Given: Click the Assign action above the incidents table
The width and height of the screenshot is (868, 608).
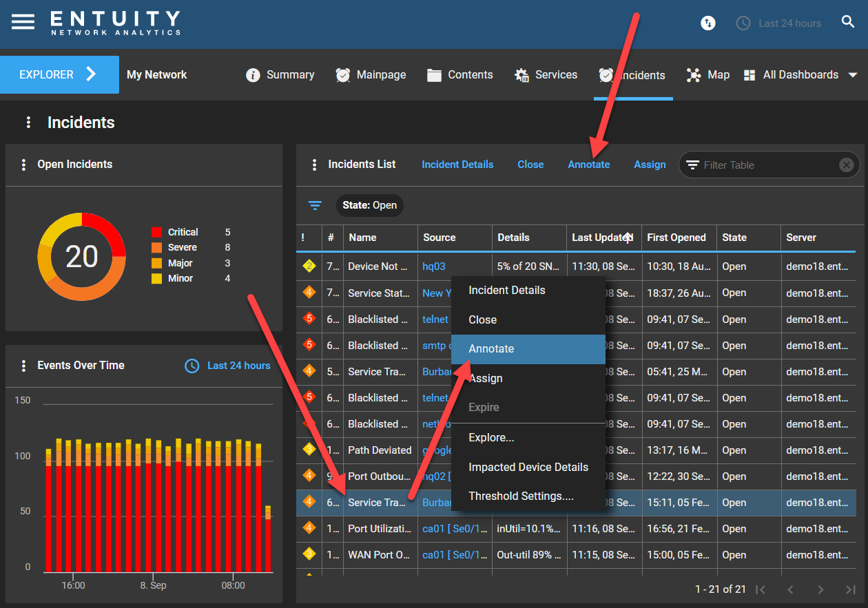Looking at the screenshot, I should point(649,165).
